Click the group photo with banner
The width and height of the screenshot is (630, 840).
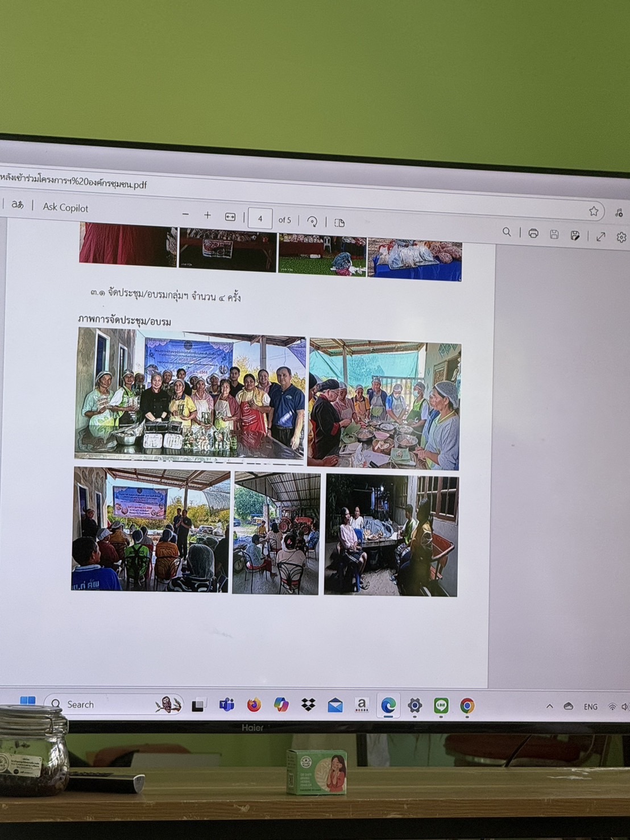(x=190, y=395)
